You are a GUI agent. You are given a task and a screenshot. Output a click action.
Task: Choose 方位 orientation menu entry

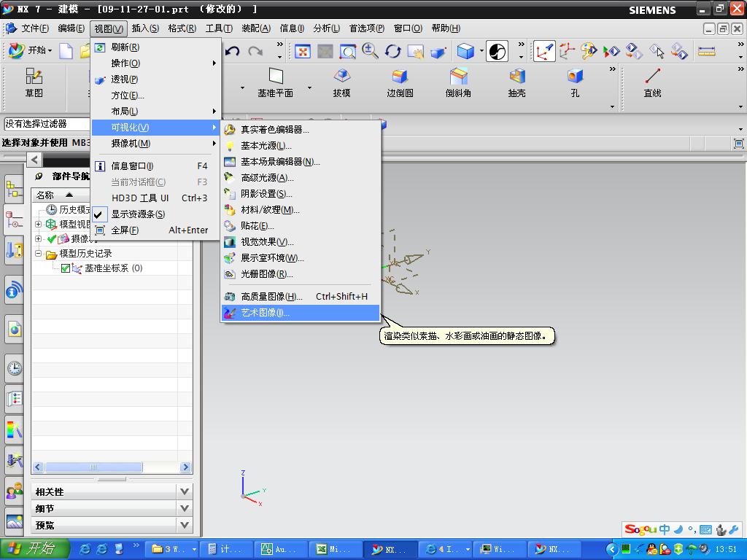tap(155, 96)
